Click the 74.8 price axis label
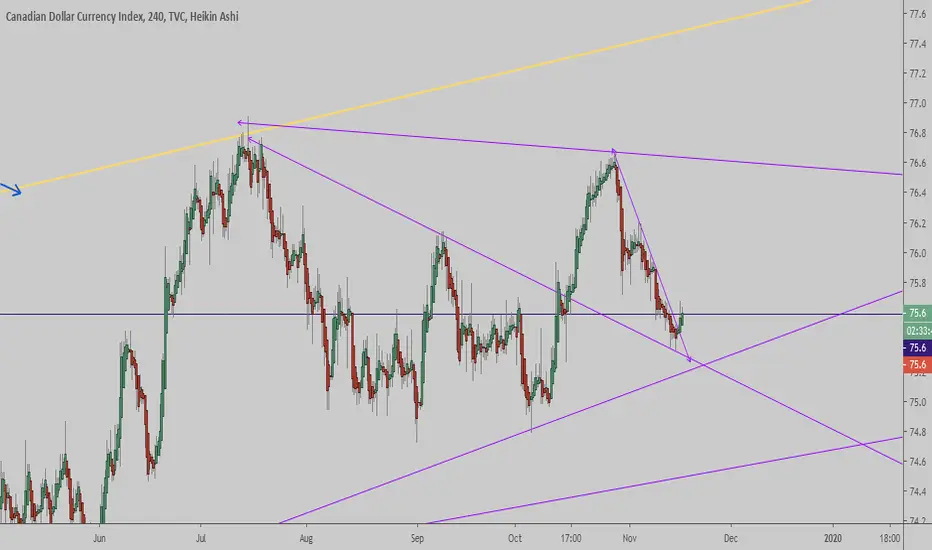932x550 pixels. [918, 432]
